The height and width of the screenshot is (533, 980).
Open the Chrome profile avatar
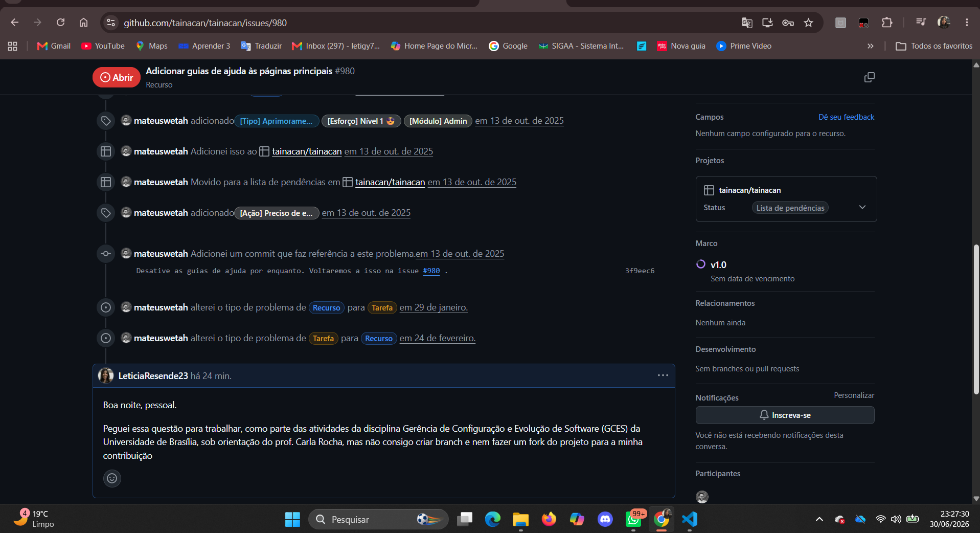click(x=944, y=23)
